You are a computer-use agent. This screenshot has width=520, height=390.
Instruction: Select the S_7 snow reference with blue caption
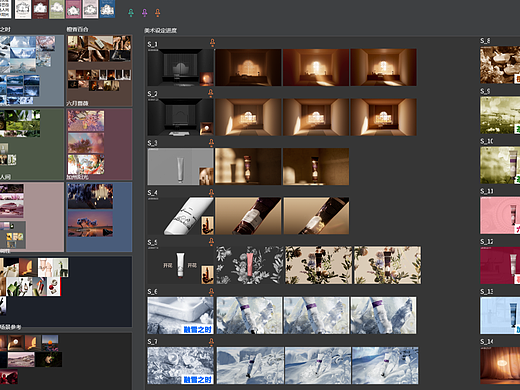[180, 366]
